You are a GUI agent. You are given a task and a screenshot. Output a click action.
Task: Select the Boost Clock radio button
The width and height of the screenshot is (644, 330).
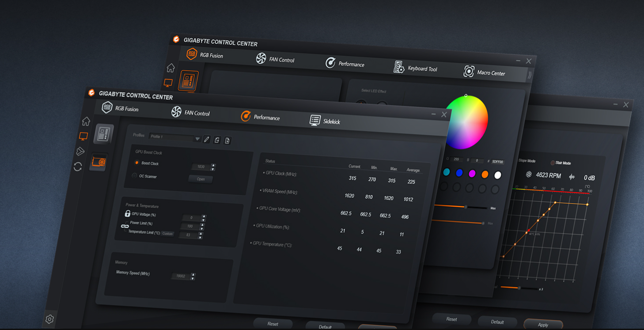tap(136, 163)
